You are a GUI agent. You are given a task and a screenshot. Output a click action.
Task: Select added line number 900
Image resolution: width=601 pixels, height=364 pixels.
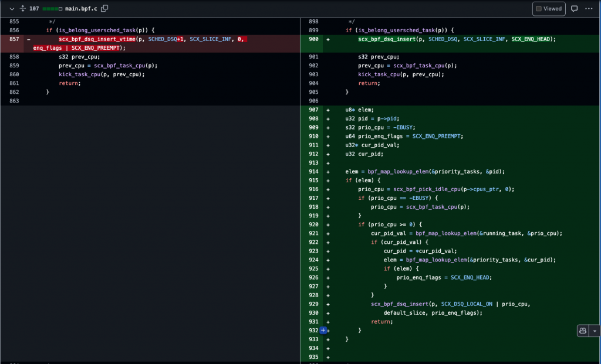tap(314, 39)
